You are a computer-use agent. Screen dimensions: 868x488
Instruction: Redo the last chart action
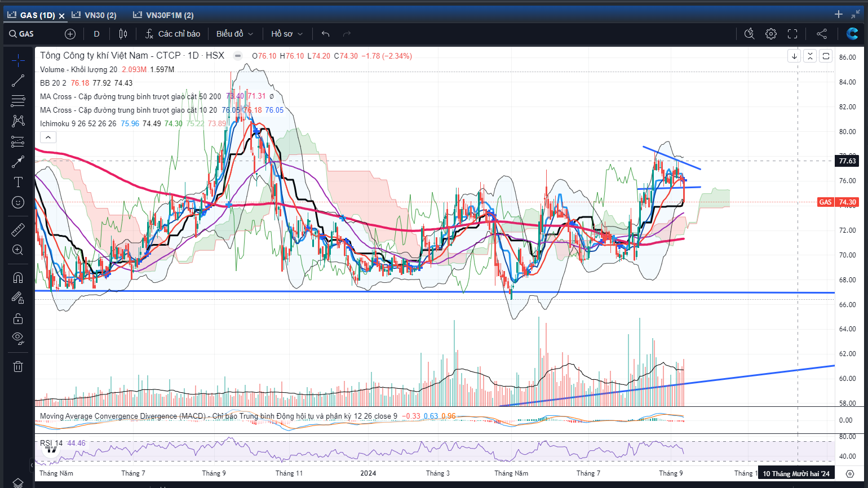click(x=347, y=34)
